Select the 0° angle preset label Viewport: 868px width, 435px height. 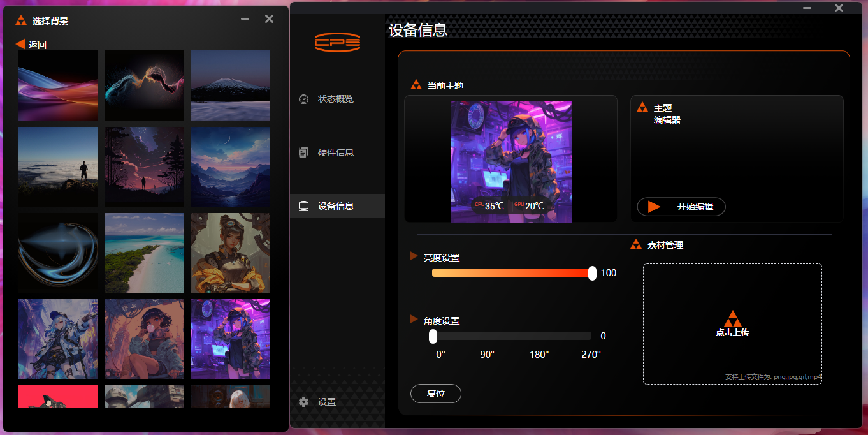pos(440,355)
